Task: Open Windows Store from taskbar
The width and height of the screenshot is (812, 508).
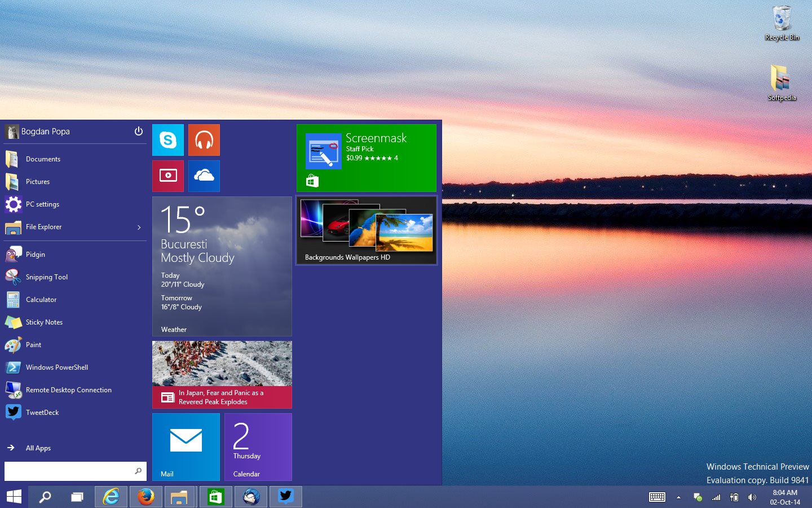Action: 216,497
